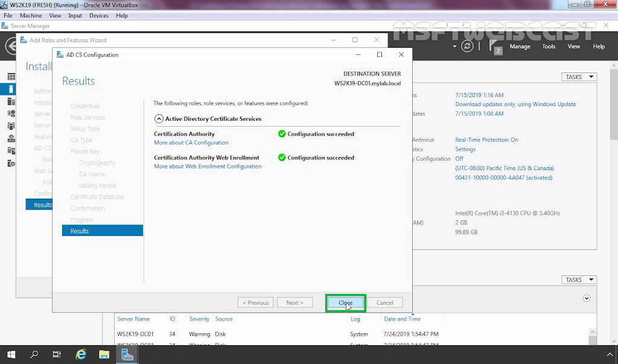Click the AD CS Configuration title icon
This screenshot has height=364, width=618.
(x=60, y=55)
